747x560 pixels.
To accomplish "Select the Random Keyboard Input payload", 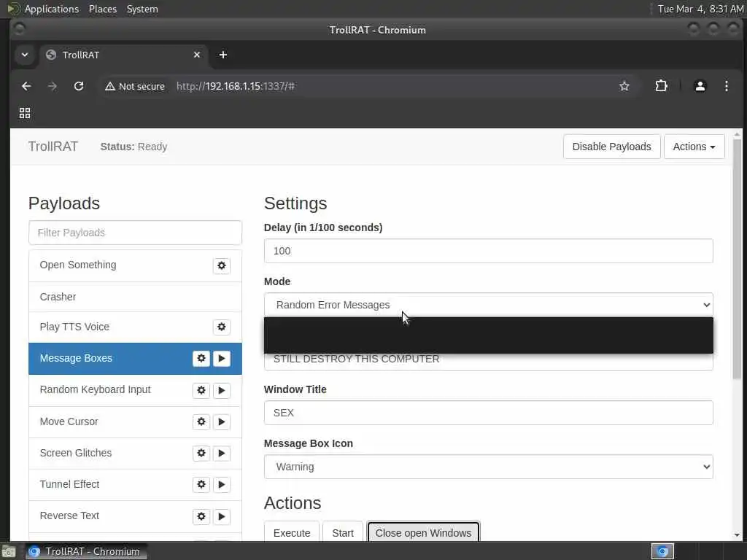I will [135, 391].
